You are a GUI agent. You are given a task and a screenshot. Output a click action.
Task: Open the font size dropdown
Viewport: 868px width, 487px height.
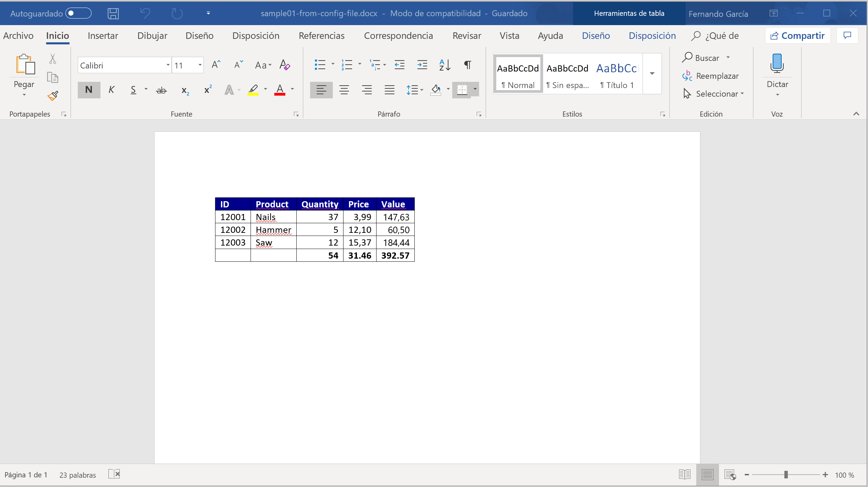coord(200,65)
